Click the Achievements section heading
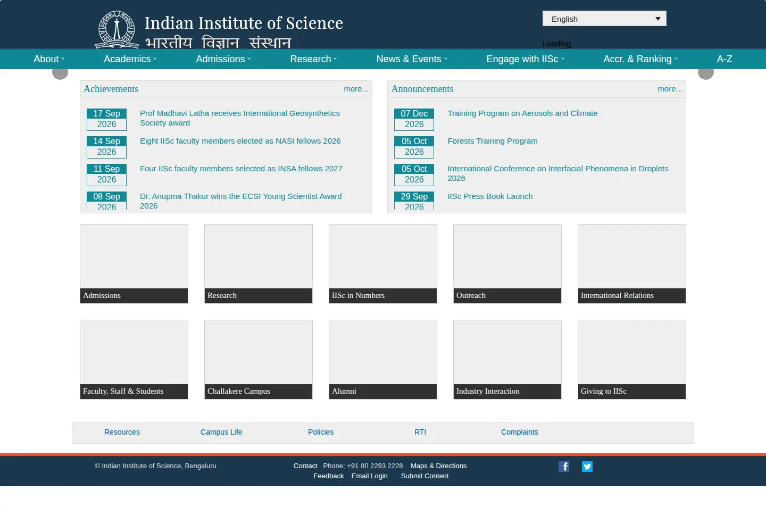Viewport: 766px width, 532px height. pyautogui.click(x=111, y=89)
